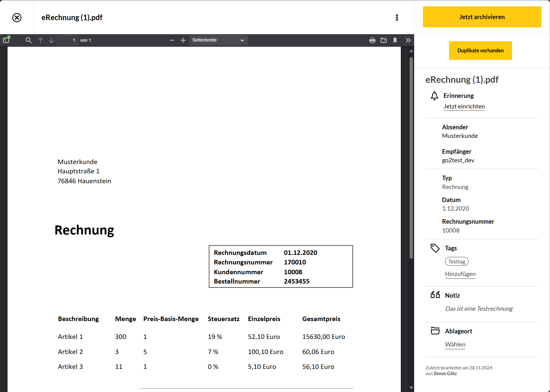
Task: Click the eRechnung (1).pdf title in header
Action: click(x=72, y=18)
